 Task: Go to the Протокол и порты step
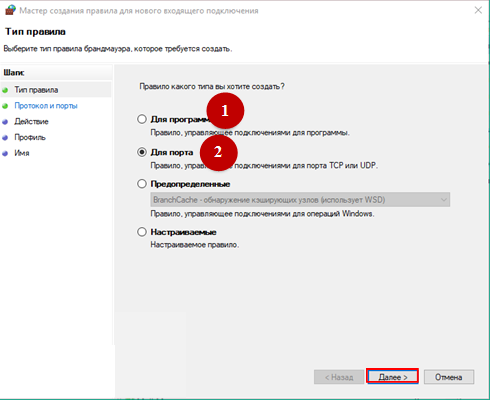[x=46, y=106]
